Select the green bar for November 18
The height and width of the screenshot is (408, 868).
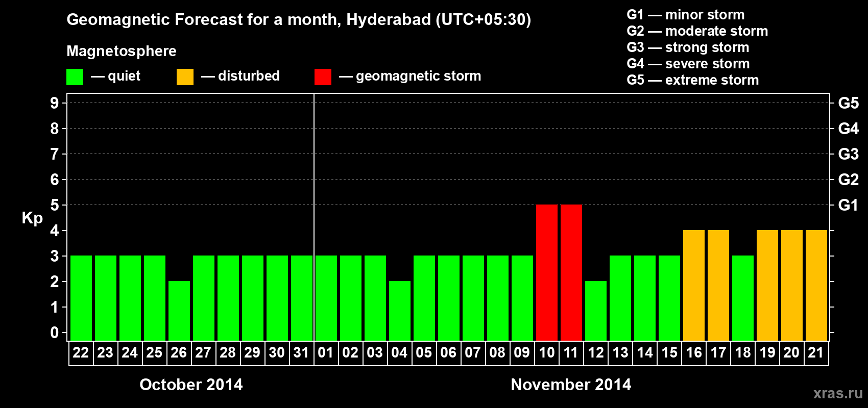743,298
